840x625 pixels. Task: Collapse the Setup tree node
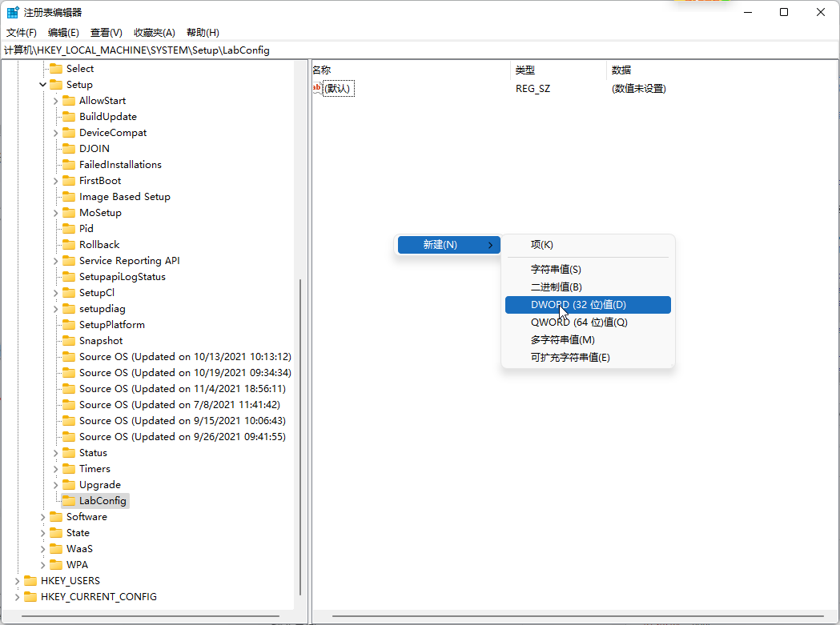[x=43, y=85]
